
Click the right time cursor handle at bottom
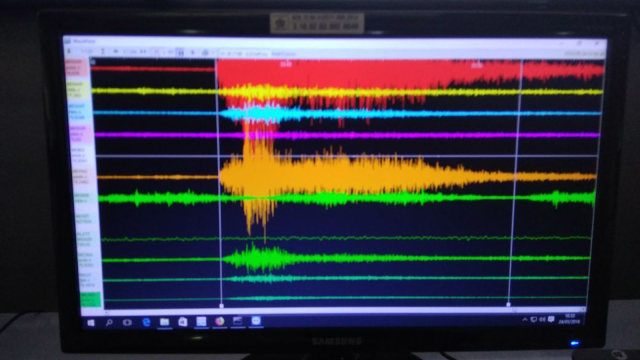pos(509,304)
